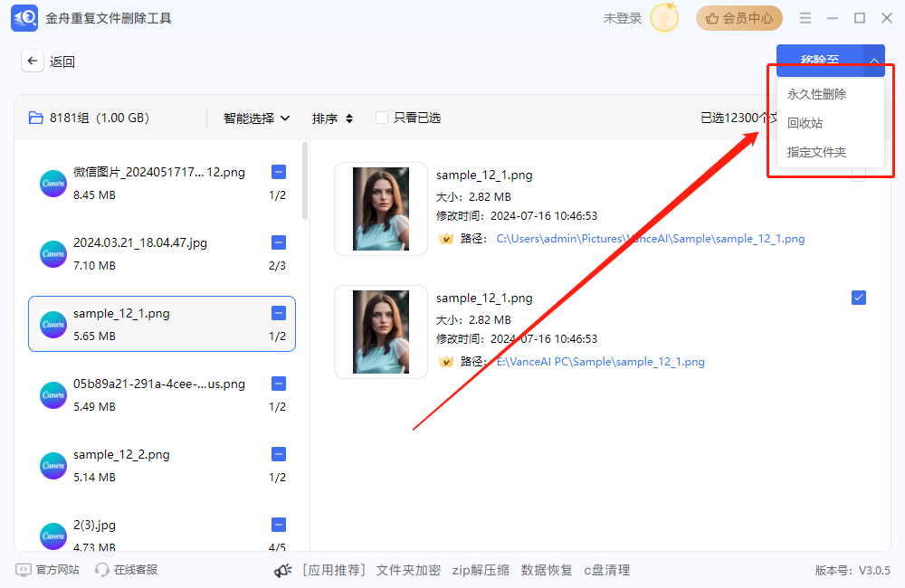Open the E:\VanceAI PC\Sample path link
This screenshot has height=588, width=905.
(601, 362)
